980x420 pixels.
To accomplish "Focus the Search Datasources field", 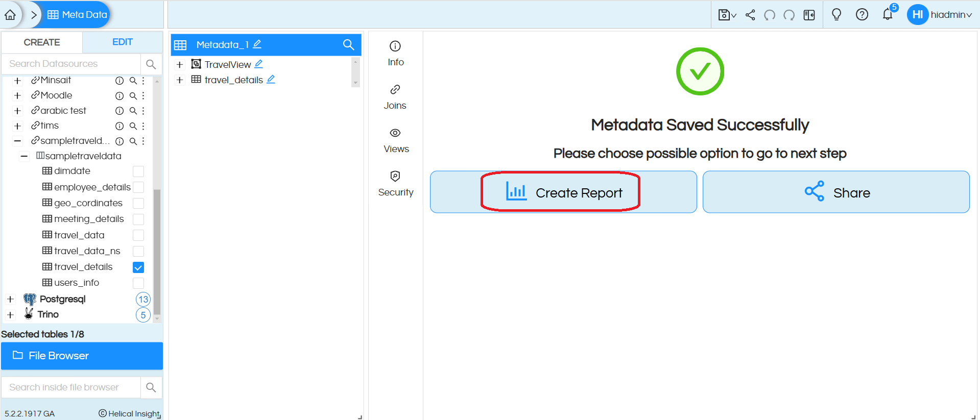I will coord(71,64).
